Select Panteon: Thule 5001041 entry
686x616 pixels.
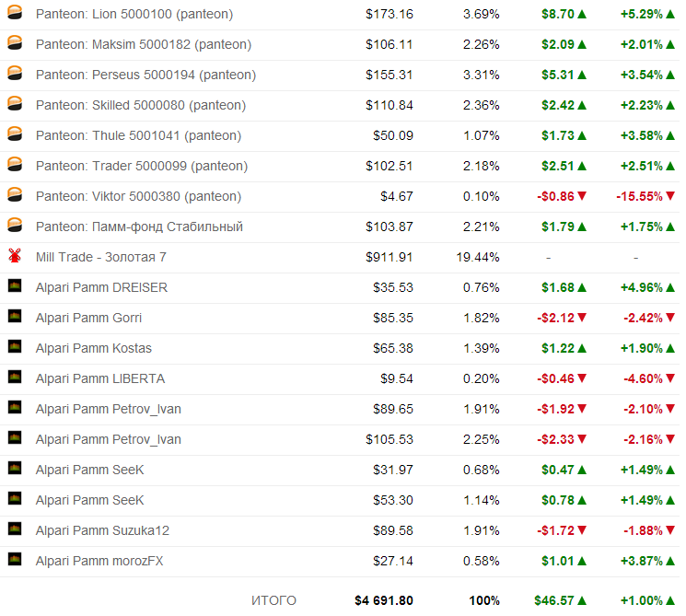(x=138, y=135)
